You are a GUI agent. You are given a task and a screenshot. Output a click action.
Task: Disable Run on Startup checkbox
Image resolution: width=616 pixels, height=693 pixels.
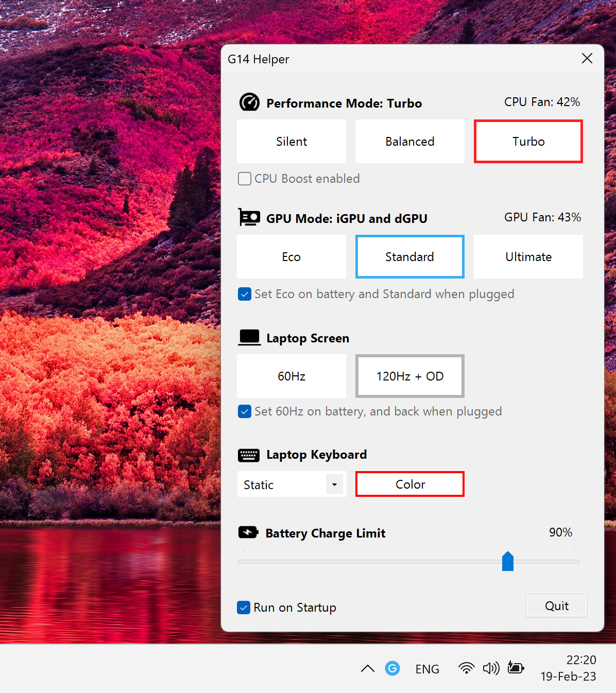(x=244, y=608)
